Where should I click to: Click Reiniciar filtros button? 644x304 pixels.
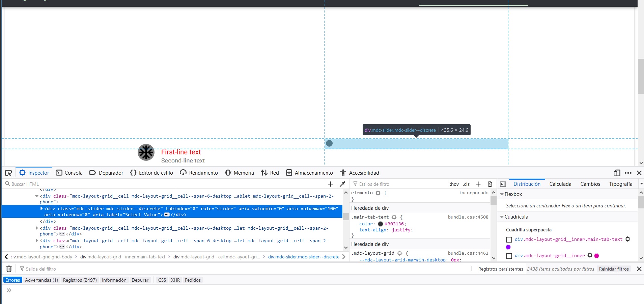pyautogui.click(x=614, y=269)
